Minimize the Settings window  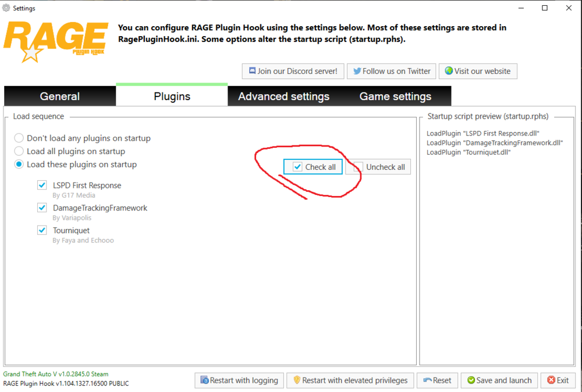click(x=521, y=8)
